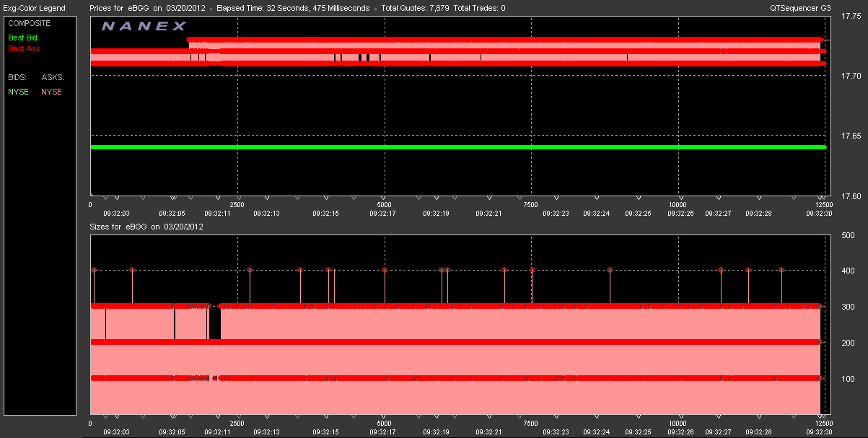868x438 pixels.
Task: Click the 09:32:21 time label under sizes chart
Action: coord(488,432)
